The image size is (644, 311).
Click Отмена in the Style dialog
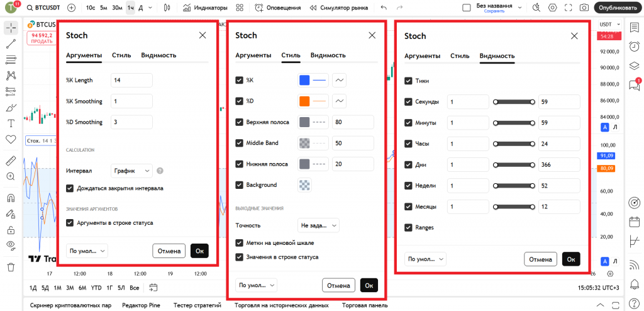pyautogui.click(x=338, y=285)
